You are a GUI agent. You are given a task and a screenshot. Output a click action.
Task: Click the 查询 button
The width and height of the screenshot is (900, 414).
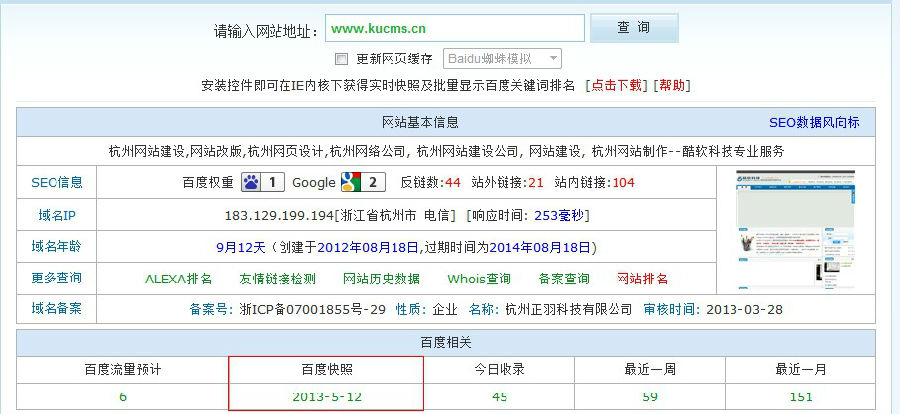coord(634,28)
